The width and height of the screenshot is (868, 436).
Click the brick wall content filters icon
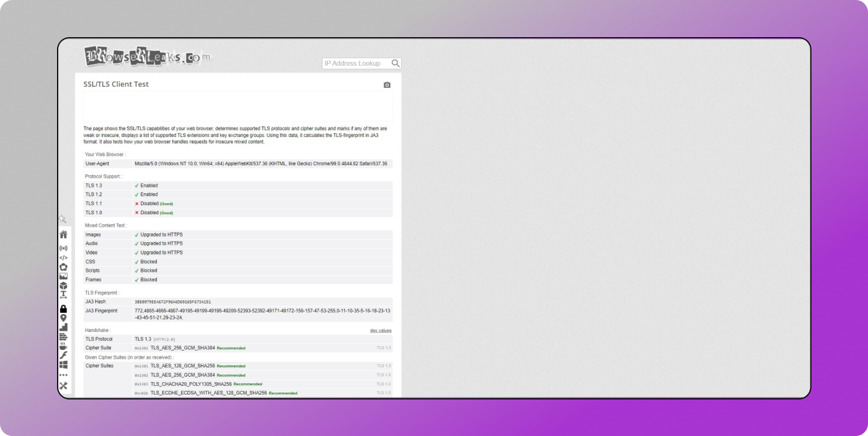click(63, 336)
